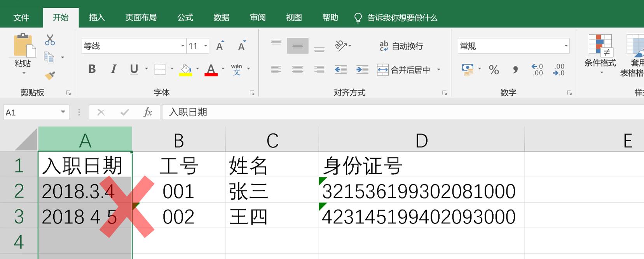Open the 对齐方式 group dialog launcher

click(x=444, y=93)
